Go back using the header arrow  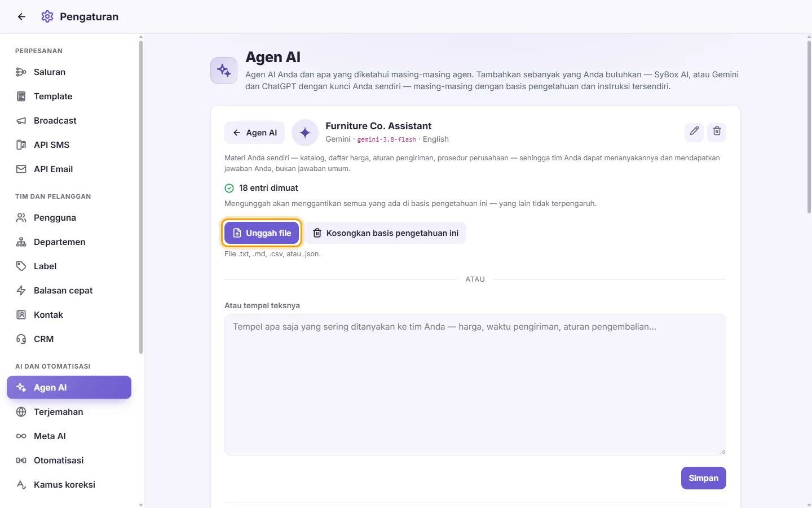(x=21, y=17)
